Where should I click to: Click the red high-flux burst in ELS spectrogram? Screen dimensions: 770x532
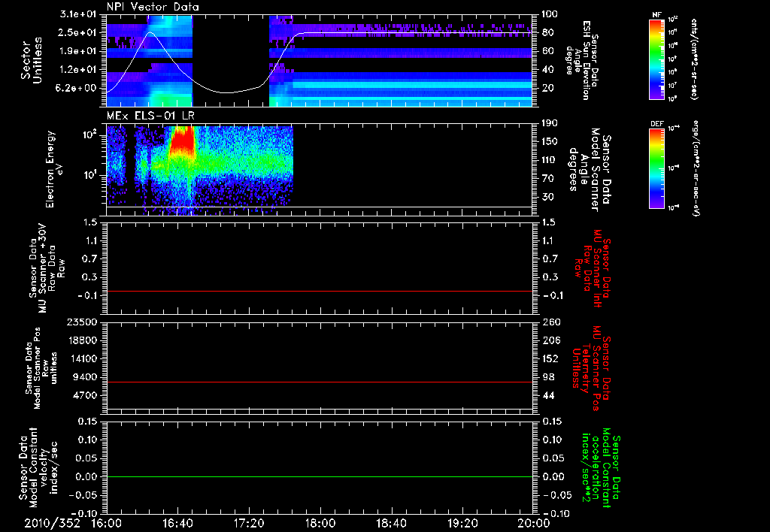pos(181,141)
